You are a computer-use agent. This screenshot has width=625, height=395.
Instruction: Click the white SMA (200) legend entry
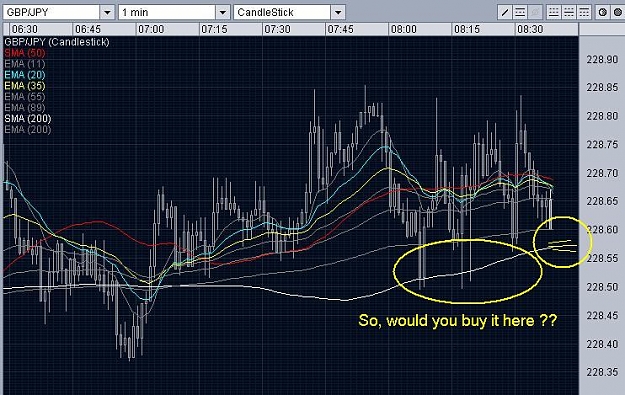click(28, 118)
